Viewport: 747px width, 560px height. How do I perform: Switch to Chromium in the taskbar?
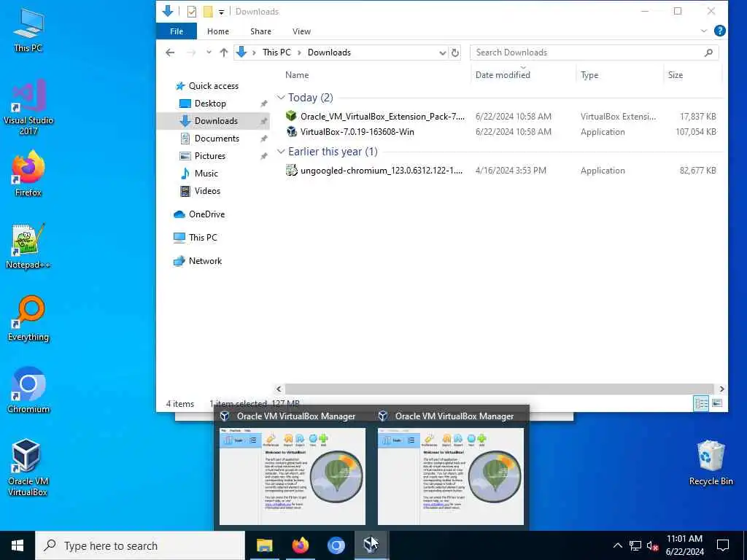point(336,545)
